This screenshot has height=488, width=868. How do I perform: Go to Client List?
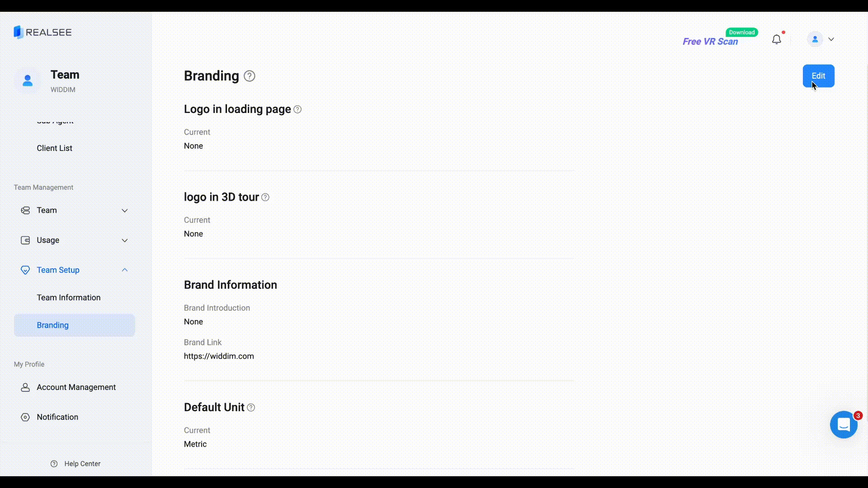point(54,148)
